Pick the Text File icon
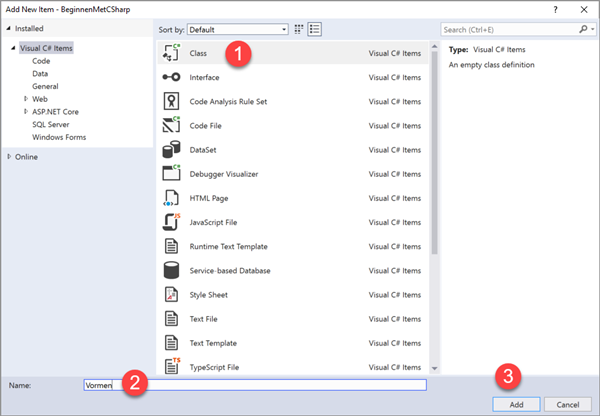600x416 pixels. [x=171, y=318]
